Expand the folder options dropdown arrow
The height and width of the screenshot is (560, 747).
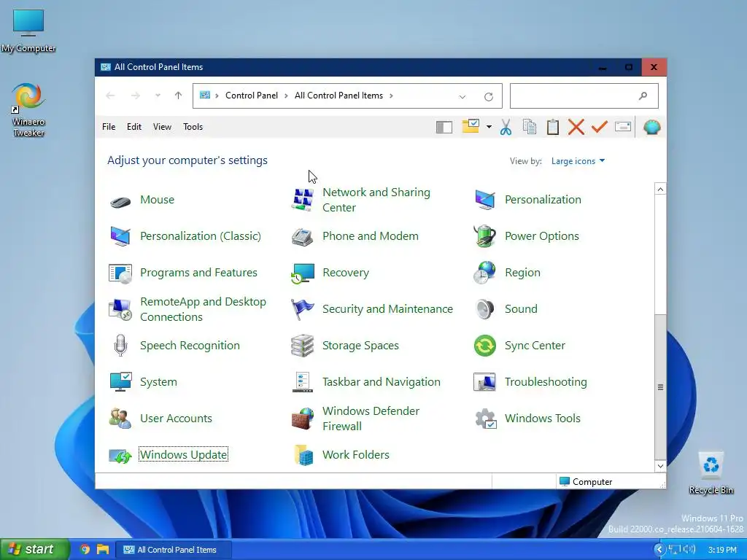pos(489,127)
